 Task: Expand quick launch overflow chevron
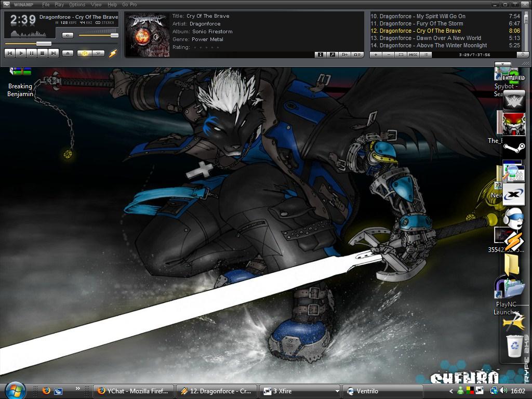[x=77, y=389]
